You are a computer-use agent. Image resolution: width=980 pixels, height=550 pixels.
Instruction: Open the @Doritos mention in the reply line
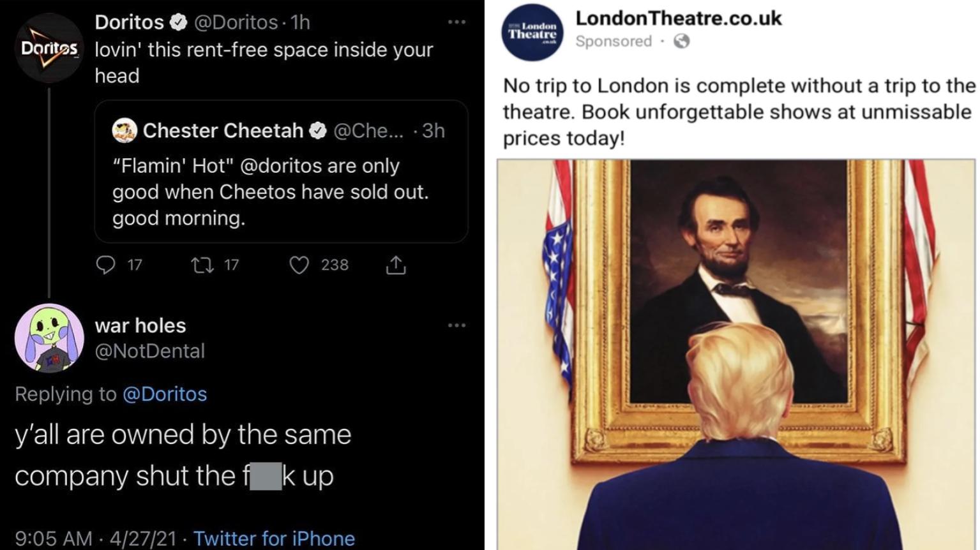pos(165,394)
